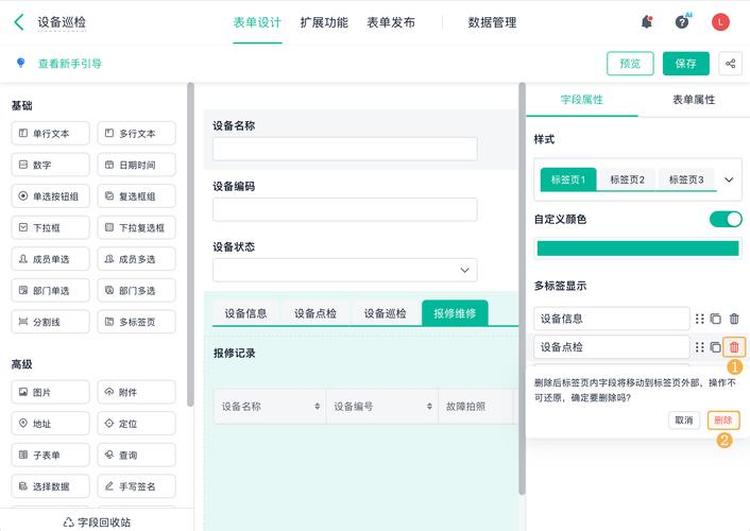750x531 pixels.
Task: Confirm with the red 删除 button
Action: [723, 420]
